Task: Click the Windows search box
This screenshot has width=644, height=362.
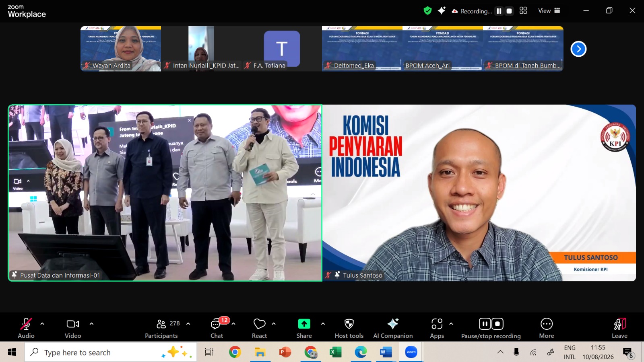Action: [x=111, y=352]
